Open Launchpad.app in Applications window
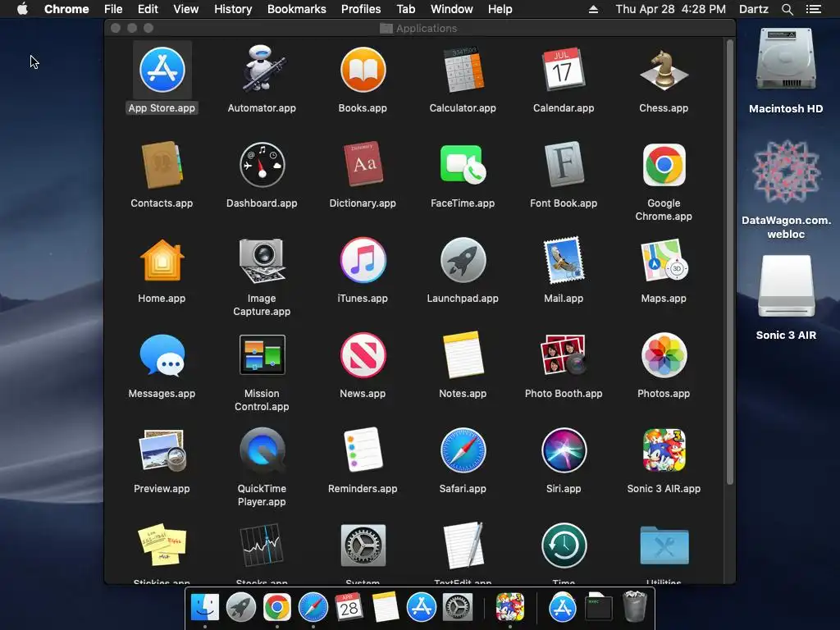Screen dimensions: 840x630 point(463,260)
